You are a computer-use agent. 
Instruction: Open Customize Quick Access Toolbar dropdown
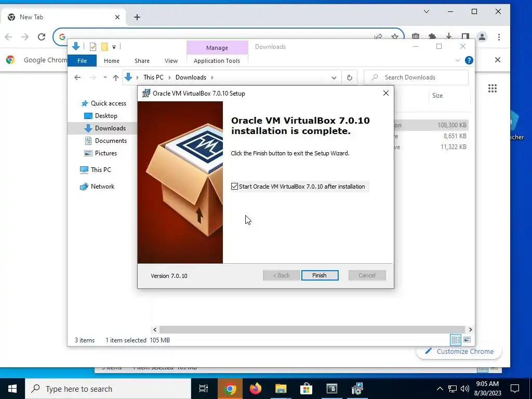[114, 47]
